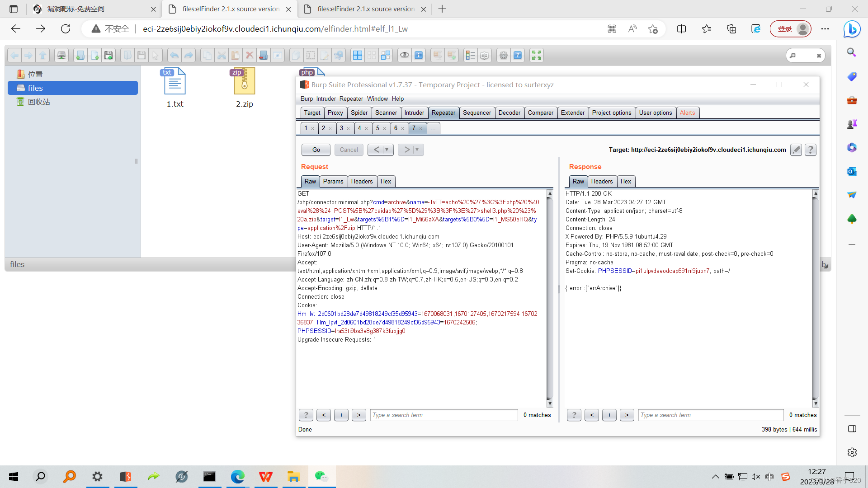Select the 2.zip file

click(x=245, y=88)
